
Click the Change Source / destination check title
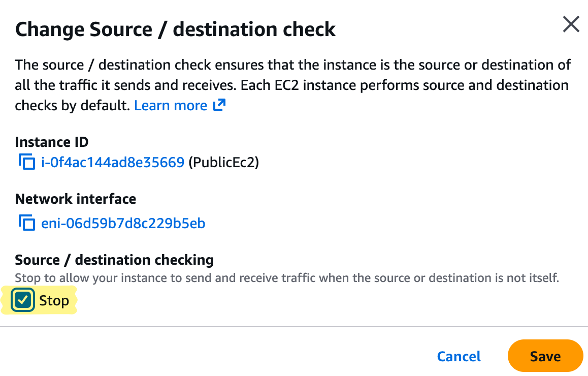[x=175, y=29]
